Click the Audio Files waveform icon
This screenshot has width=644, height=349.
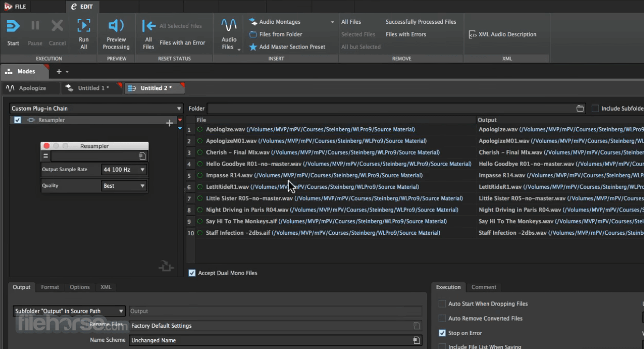[x=229, y=25]
